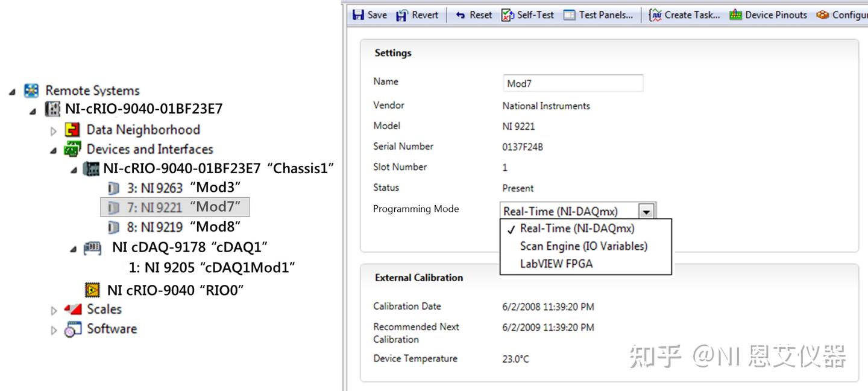Collapse the Remote Systems tree node
The width and height of the screenshot is (868, 391).
(x=13, y=92)
